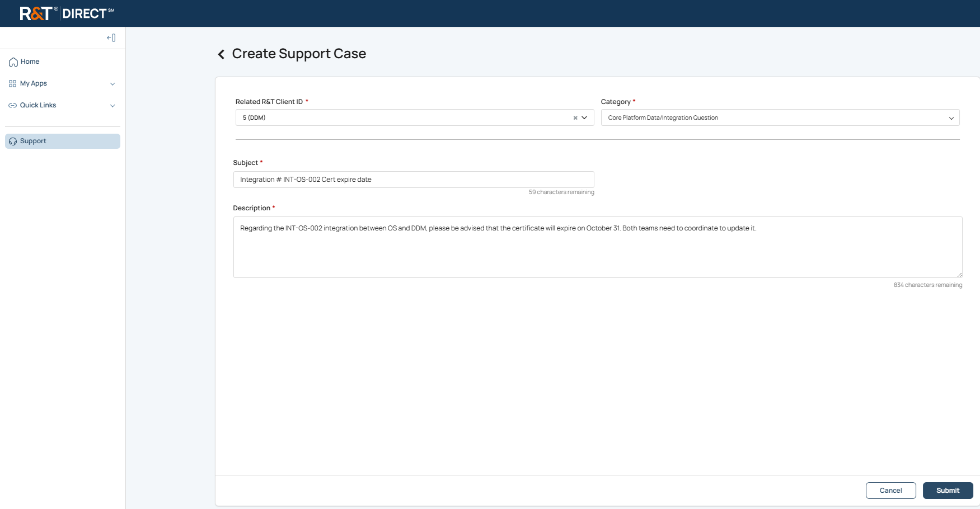This screenshot has width=980, height=509.
Task: Click the R&T Direct logo
Action: coord(67,13)
